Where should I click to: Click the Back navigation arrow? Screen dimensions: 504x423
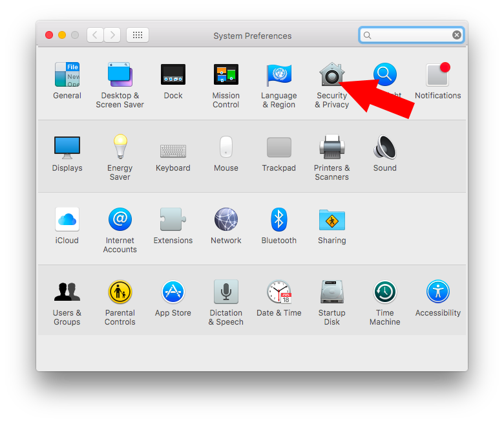coord(95,35)
